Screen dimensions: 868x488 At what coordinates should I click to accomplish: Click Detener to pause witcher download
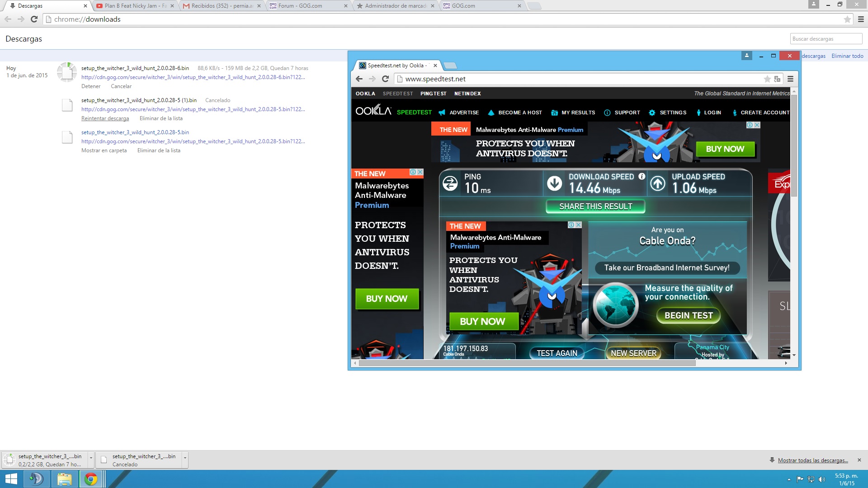(x=91, y=86)
